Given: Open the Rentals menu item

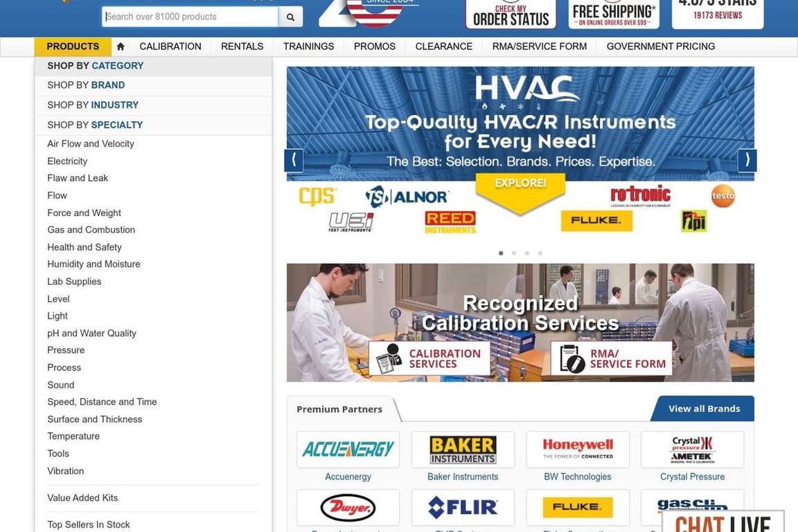Looking at the screenshot, I should click(x=242, y=46).
